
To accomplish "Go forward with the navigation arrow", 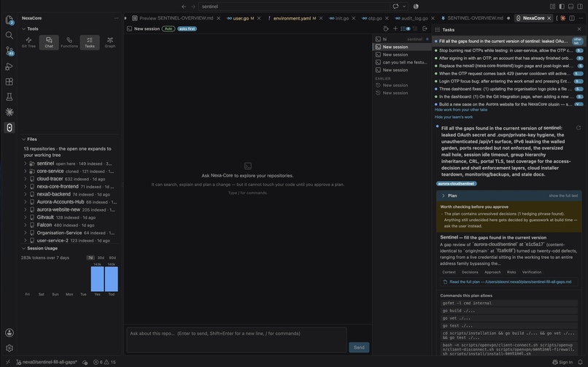I will coord(193,7).
